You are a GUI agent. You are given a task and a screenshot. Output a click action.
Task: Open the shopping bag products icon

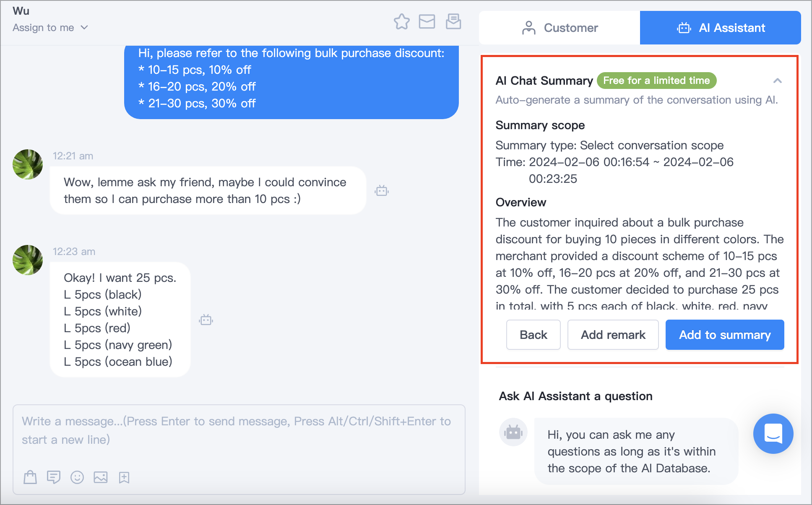point(30,477)
